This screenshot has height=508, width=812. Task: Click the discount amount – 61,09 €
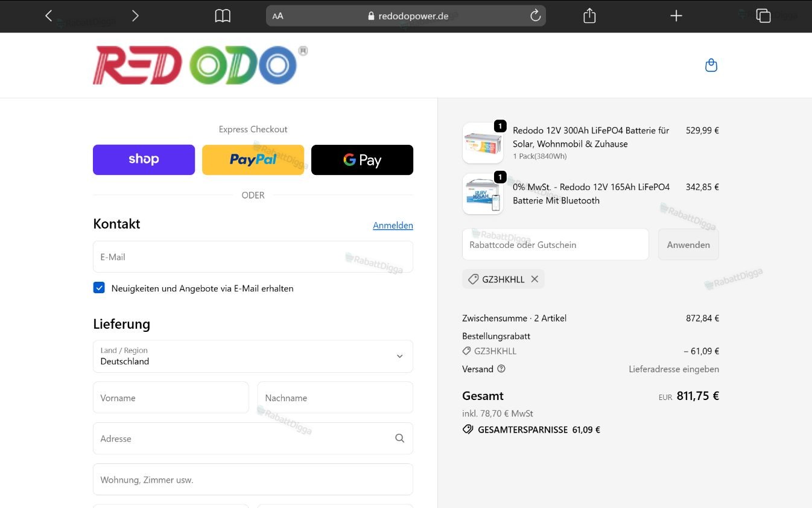[702, 351]
